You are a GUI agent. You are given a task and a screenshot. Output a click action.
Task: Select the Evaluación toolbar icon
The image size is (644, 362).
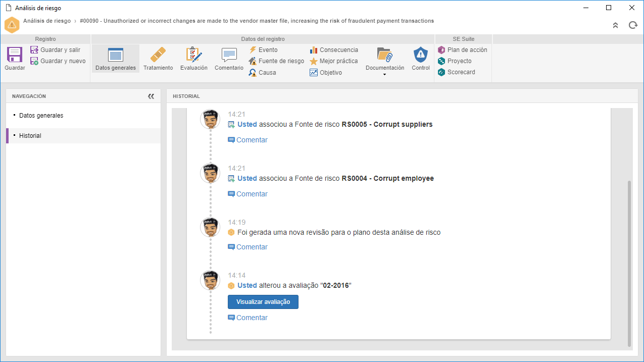tap(194, 55)
